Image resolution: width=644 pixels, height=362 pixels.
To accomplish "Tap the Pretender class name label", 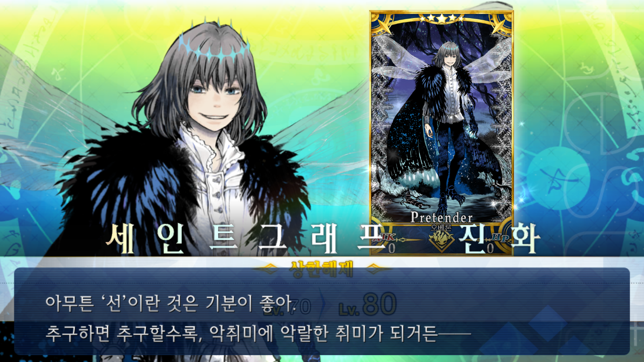I will click(x=442, y=218).
